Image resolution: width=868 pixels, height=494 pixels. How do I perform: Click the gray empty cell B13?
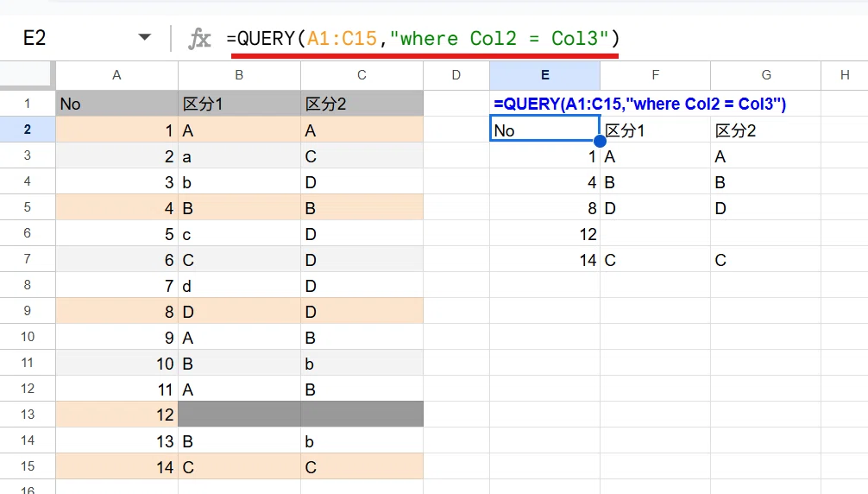click(239, 415)
